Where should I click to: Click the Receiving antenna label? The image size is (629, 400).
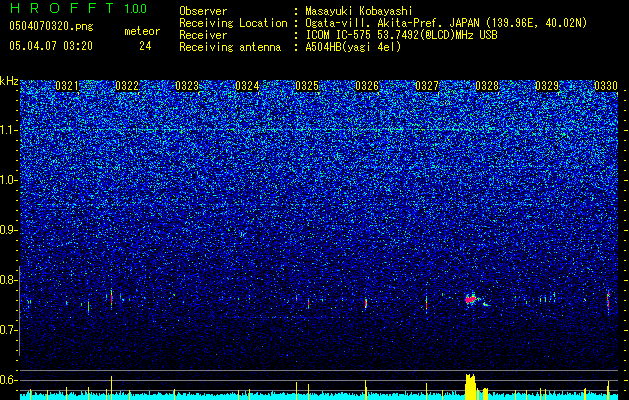pos(230,47)
